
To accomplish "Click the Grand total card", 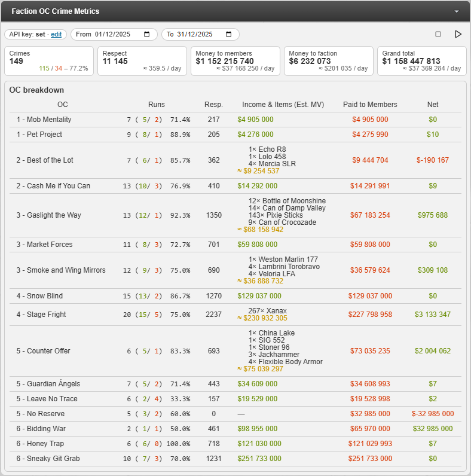I will 421,61.
